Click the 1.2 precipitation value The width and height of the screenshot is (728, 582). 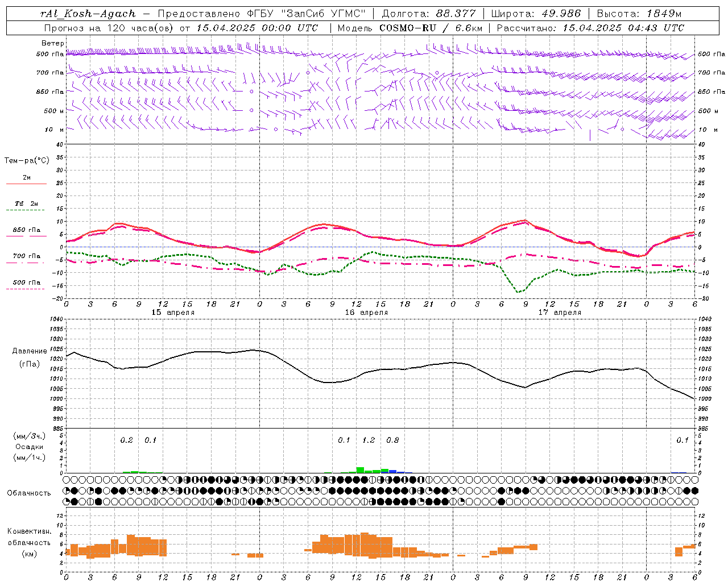click(369, 440)
